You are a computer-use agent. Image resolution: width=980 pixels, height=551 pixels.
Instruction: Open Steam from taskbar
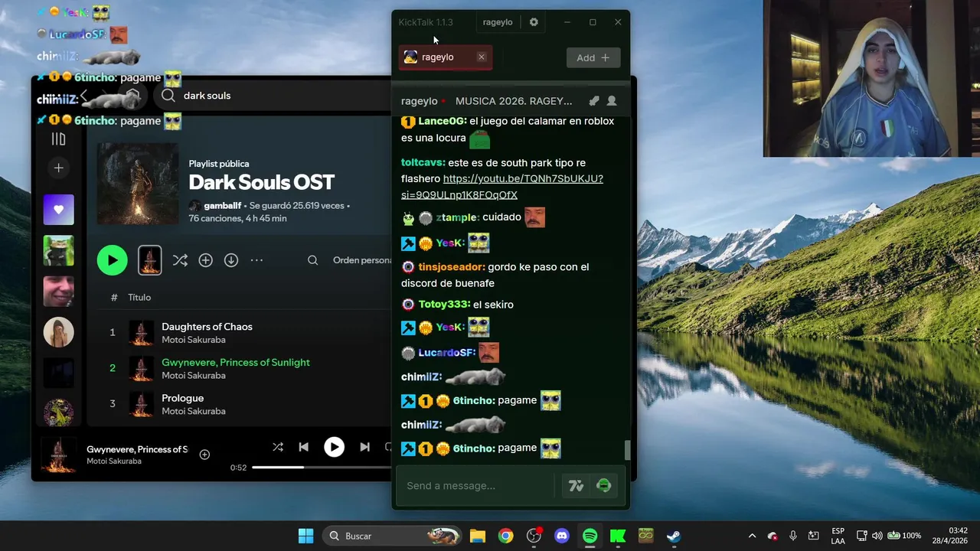(674, 536)
